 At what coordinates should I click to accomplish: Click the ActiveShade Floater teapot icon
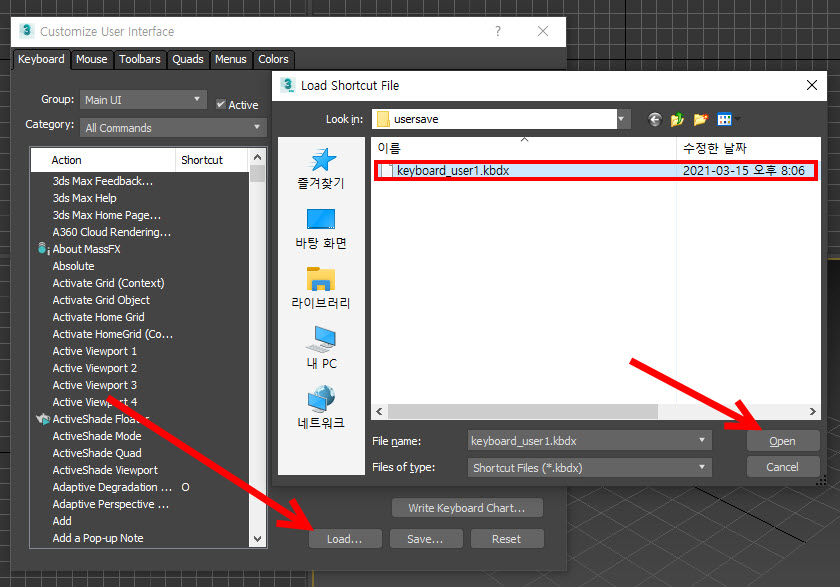[x=43, y=419]
